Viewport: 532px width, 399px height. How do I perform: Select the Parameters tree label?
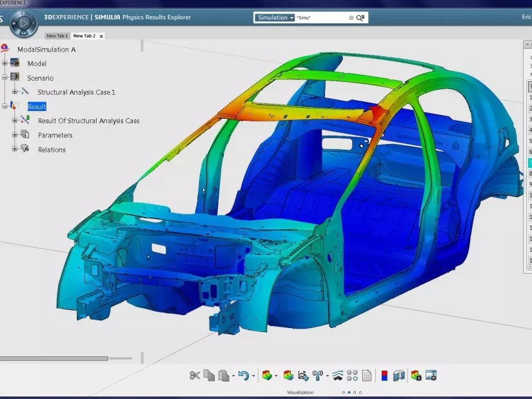click(55, 135)
